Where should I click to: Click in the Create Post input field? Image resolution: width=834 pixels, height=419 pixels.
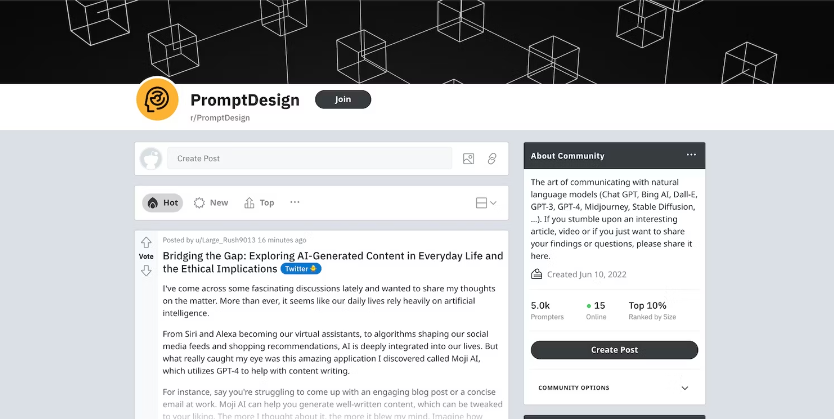[310, 158]
